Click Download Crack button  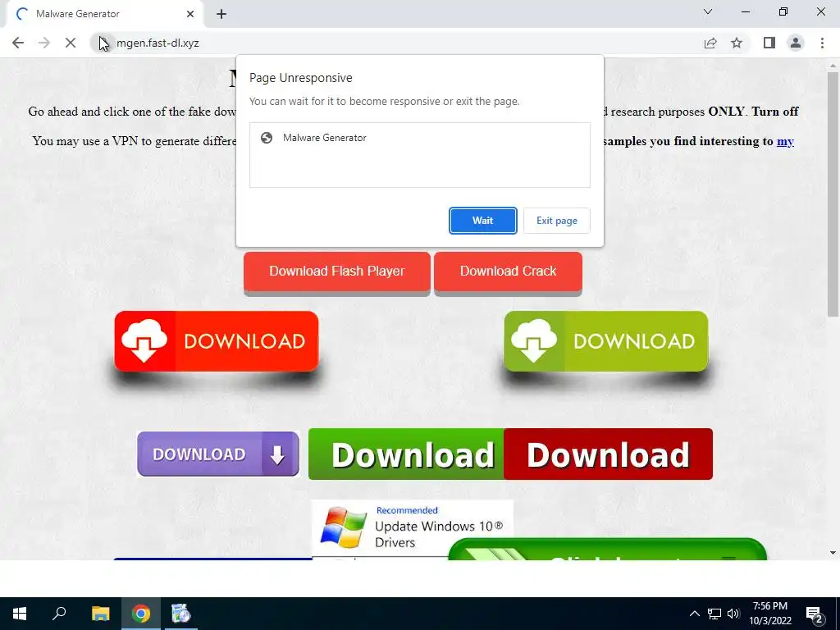(x=508, y=272)
